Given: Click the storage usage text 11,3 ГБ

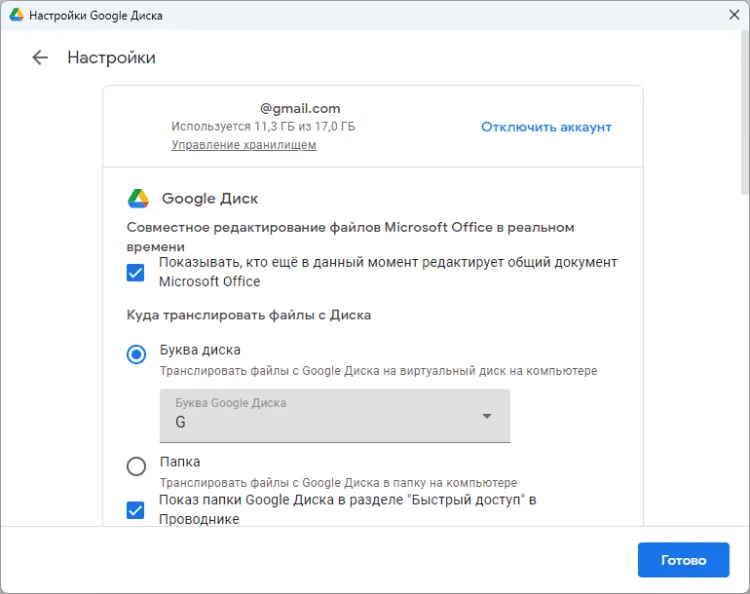Looking at the screenshot, I should [x=262, y=127].
